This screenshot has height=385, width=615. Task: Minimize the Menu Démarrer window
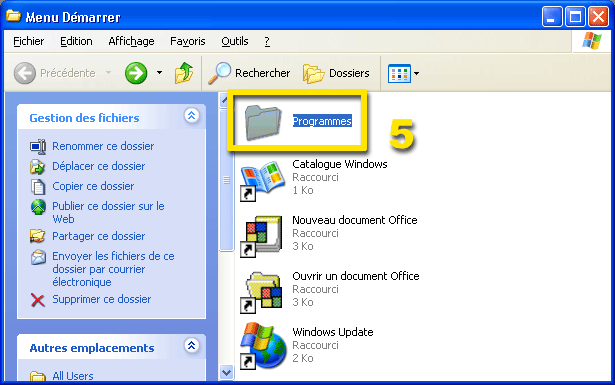(x=552, y=17)
